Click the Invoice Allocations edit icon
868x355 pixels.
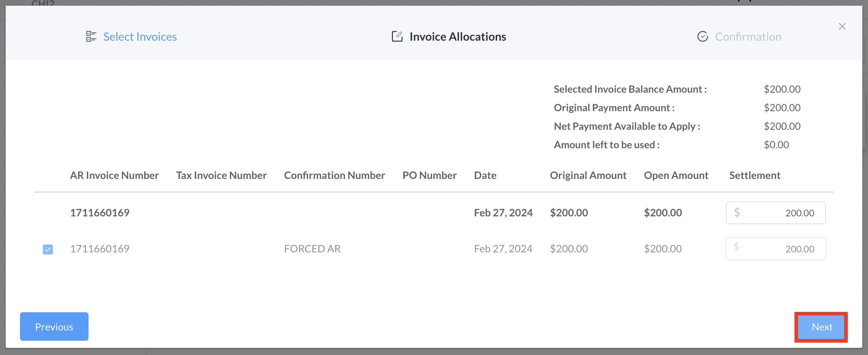click(x=397, y=36)
